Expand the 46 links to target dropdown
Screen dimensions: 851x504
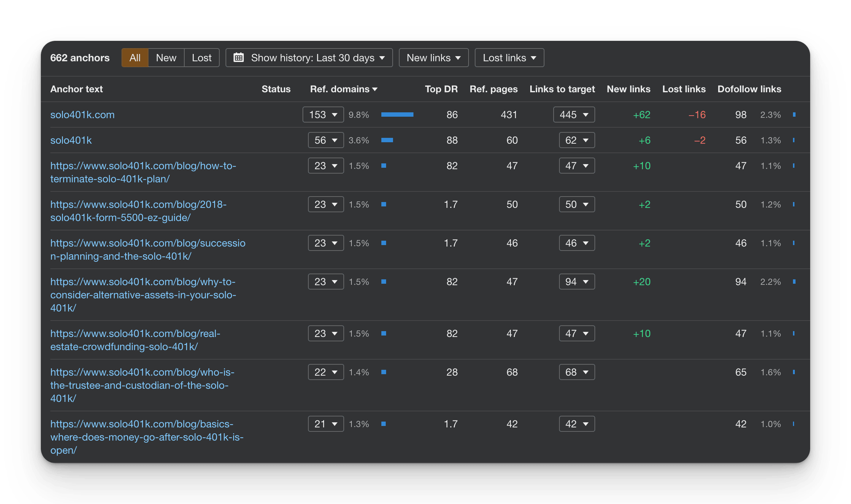point(577,243)
